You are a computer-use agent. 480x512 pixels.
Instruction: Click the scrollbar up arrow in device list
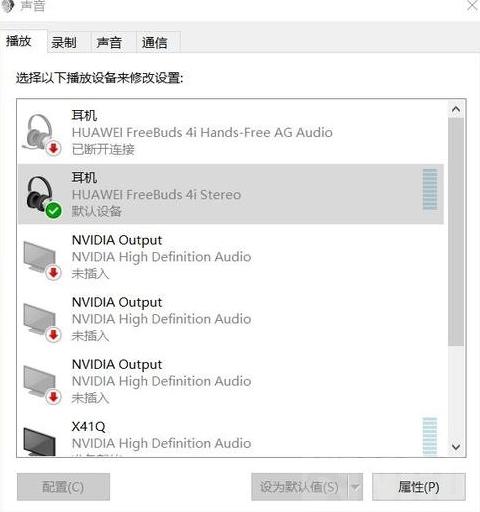[x=456, y=109]
